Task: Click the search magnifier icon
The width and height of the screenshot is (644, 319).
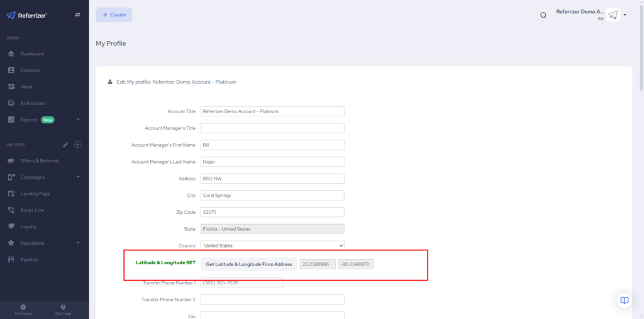Action: [543, 15]
